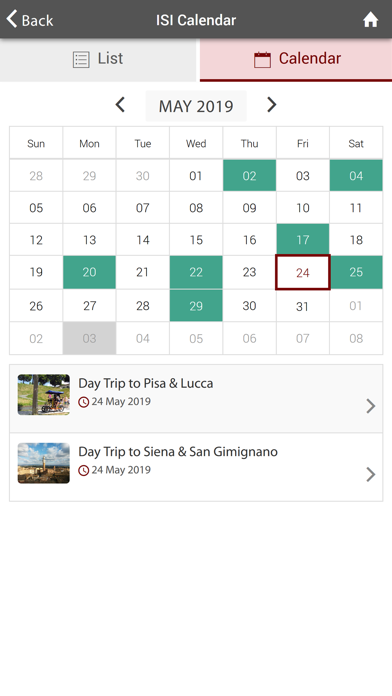This screenshot has height=696, width=392.
Task: Select the green date 29 Wednesday
Action: click(x=196, y=305)
